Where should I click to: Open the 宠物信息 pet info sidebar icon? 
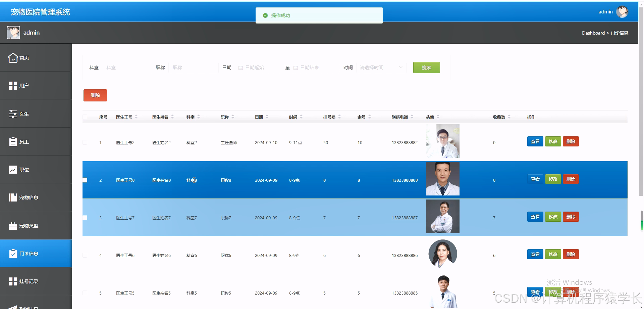click(x=13, y=197)
